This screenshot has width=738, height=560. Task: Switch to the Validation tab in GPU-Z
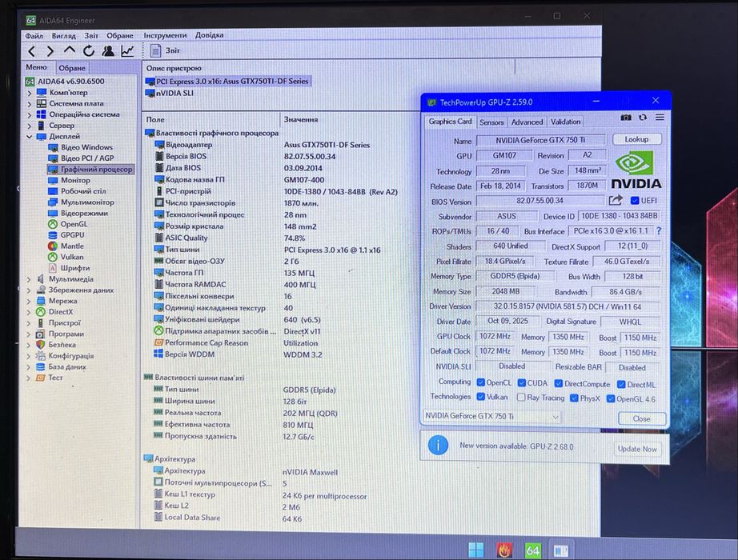click(x=565, y=122)
